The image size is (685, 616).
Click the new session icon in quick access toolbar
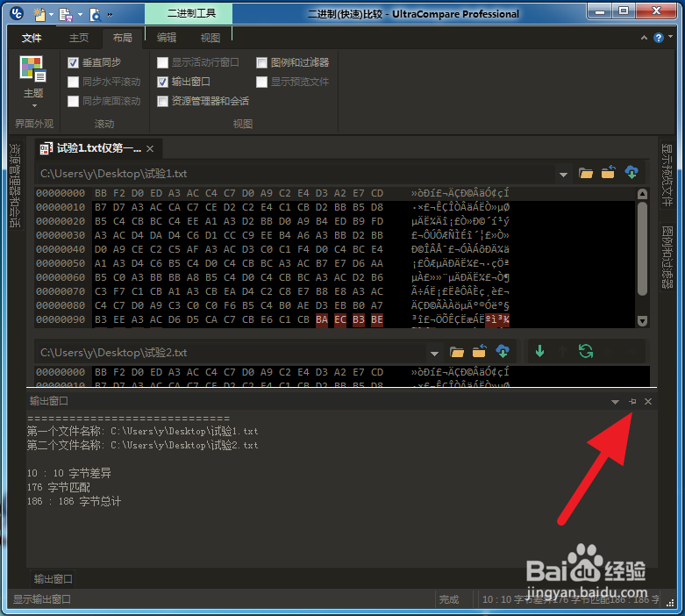pos(39,14)
